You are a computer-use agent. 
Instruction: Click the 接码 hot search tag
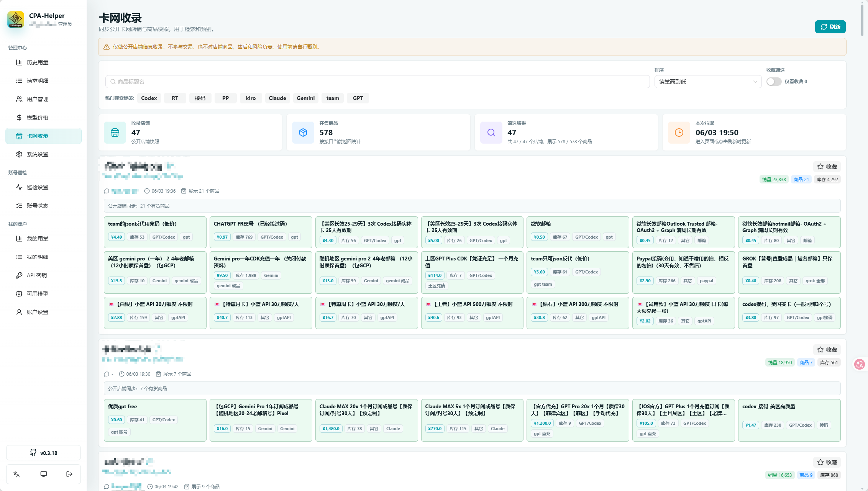coord(200,98)
